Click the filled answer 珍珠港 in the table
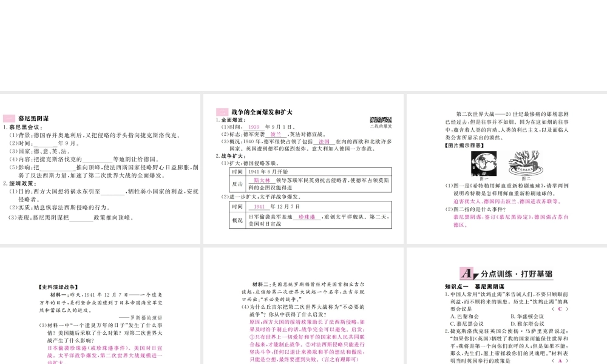The height and width of the screenshot is (364, 607). pyautogui.click(x=307, y=217)
